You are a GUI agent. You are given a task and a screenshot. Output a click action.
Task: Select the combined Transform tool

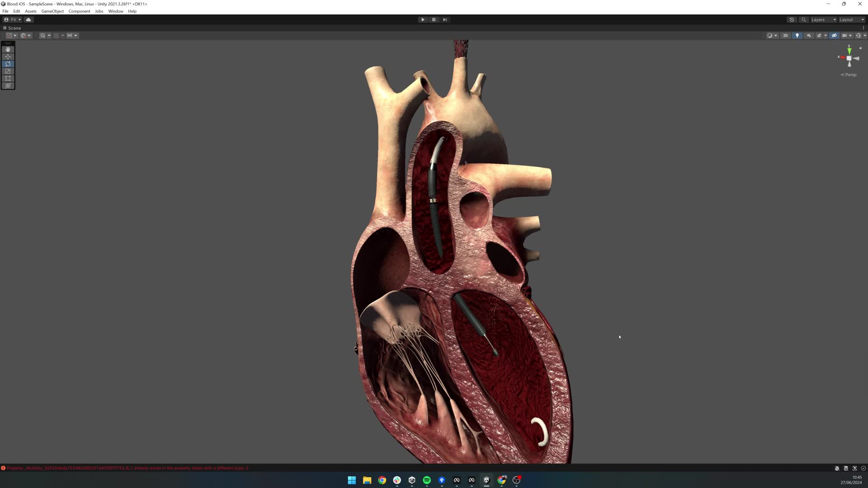coord(8,85)
